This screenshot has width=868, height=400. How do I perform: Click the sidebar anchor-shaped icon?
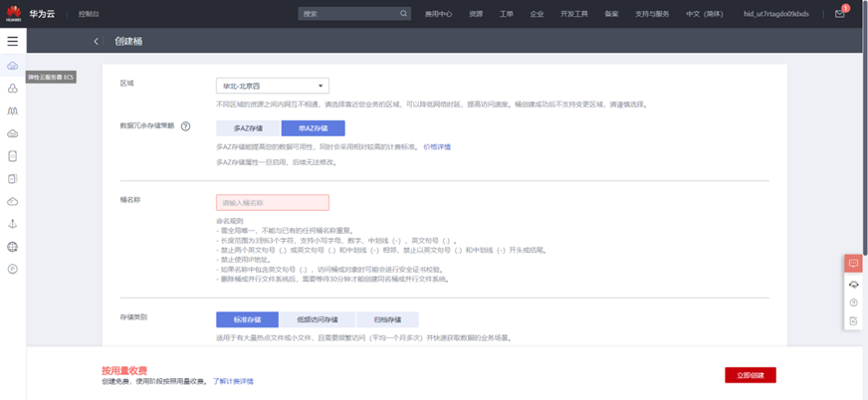point(12,224)
